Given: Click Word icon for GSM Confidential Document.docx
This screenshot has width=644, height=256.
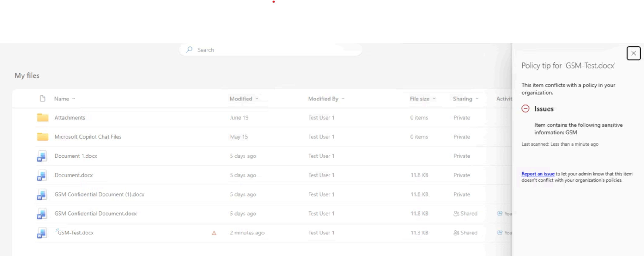Looking at the screenshot, I should point(42,214).
